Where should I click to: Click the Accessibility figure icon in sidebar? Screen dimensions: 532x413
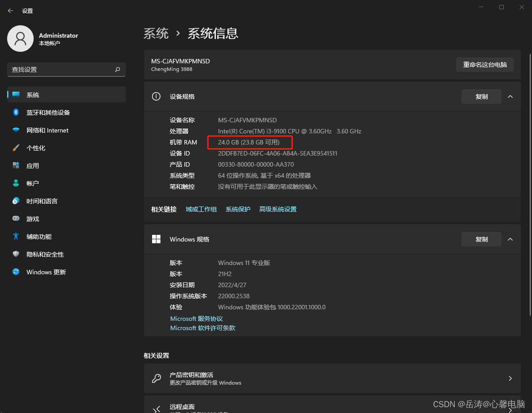click(16, 237)
